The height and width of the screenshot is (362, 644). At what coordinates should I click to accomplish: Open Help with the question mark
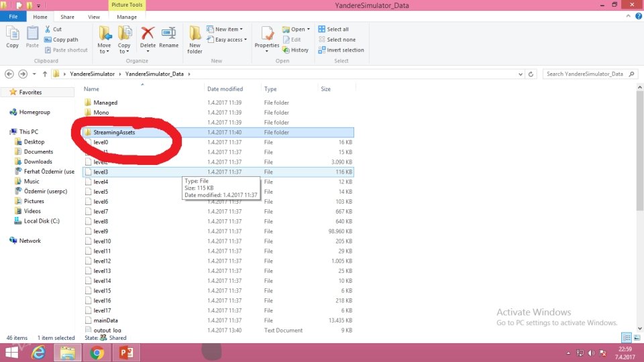[x=639, y=16]
